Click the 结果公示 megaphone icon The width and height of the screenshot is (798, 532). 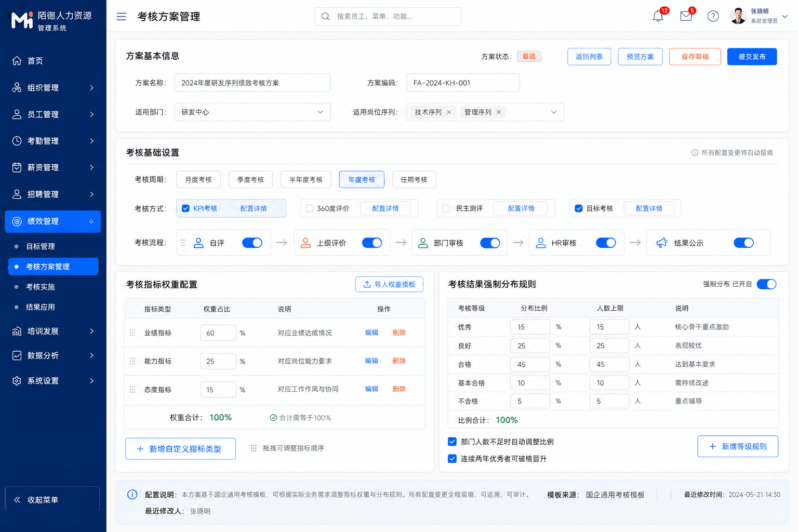(x=662, y=243)
